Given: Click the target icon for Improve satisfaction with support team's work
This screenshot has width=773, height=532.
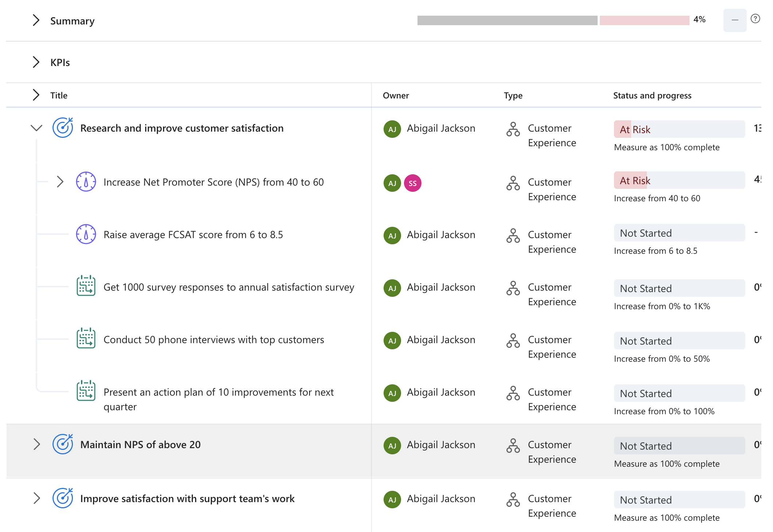Looking at the screenshot, I should click(63, 498).
